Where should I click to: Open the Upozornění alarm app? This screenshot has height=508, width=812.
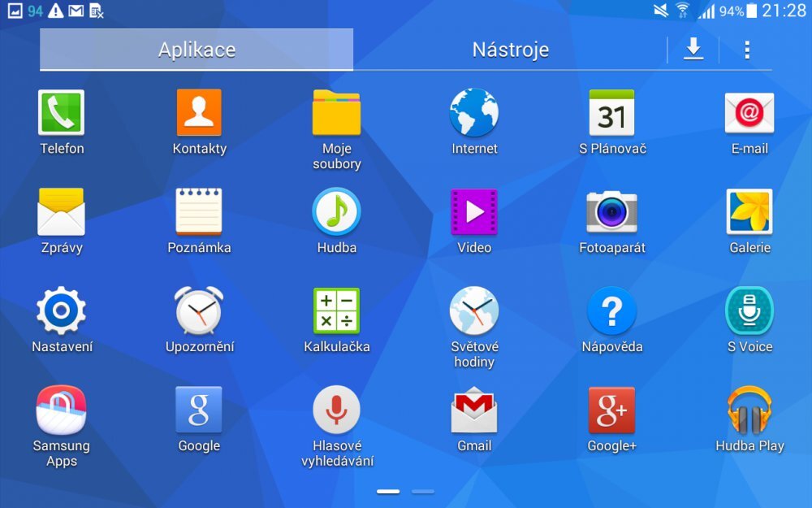pos(198,313)
